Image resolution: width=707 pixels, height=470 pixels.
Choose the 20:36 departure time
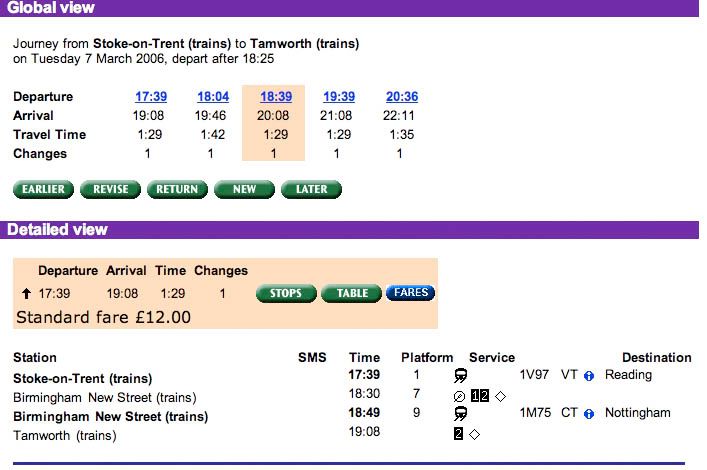point(401,97)
